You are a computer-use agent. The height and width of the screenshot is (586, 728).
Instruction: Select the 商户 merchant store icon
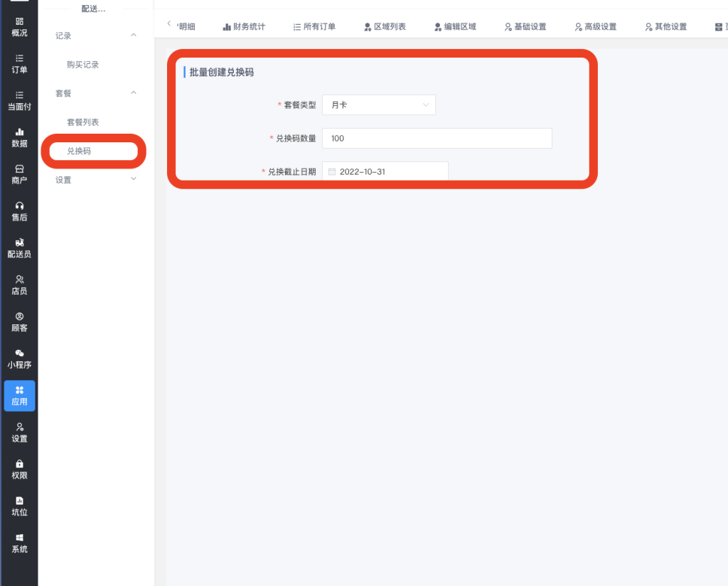click(x=19, y=175)
